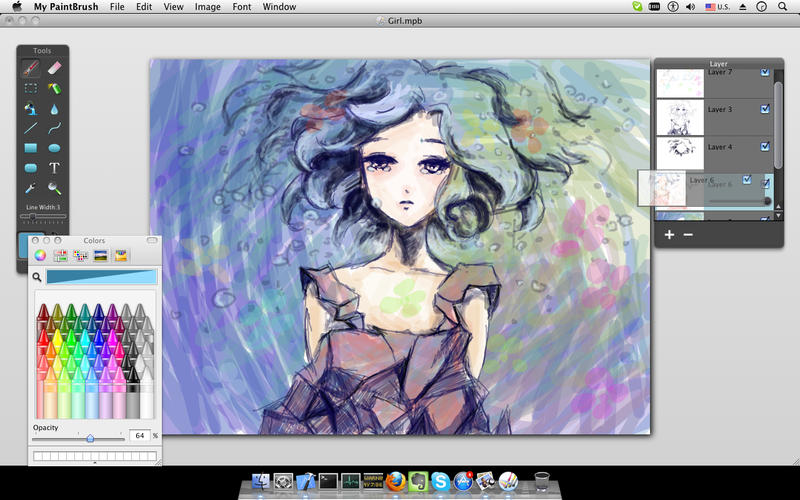
Task: Select the Text tool
Action: (54, 167)
